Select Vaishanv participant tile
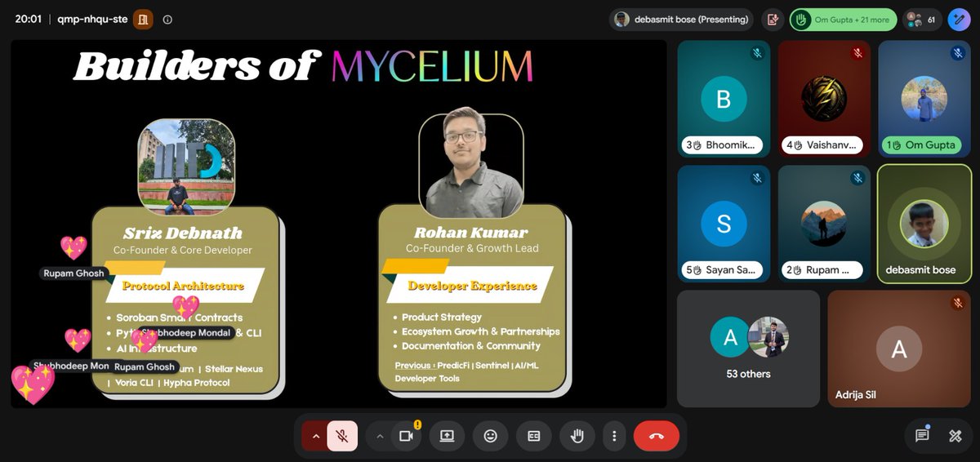Viewport: 980px width, 462px height. (x=824, y=99)
